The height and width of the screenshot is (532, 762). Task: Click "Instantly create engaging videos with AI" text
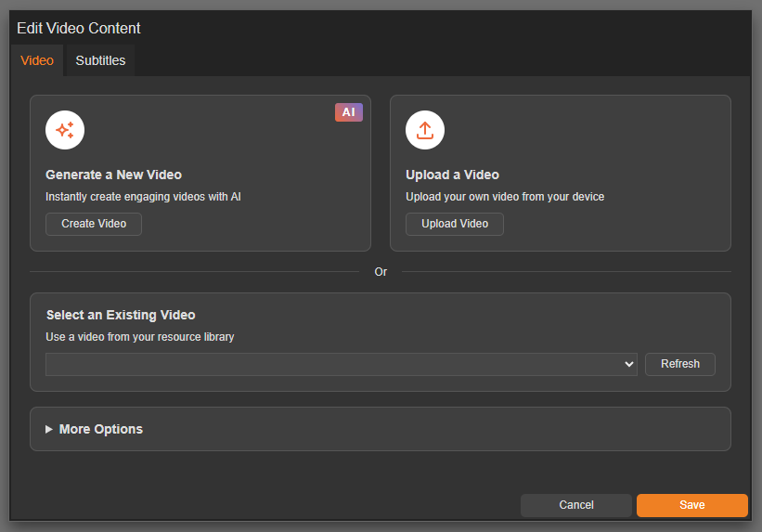point(143,197)
